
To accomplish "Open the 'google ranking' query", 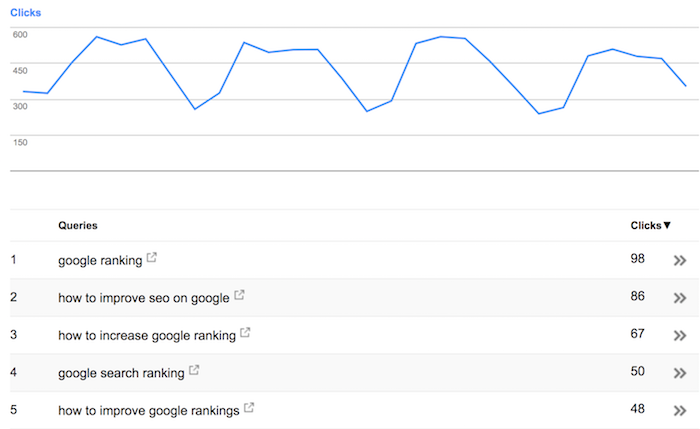I will coord(100,260).
